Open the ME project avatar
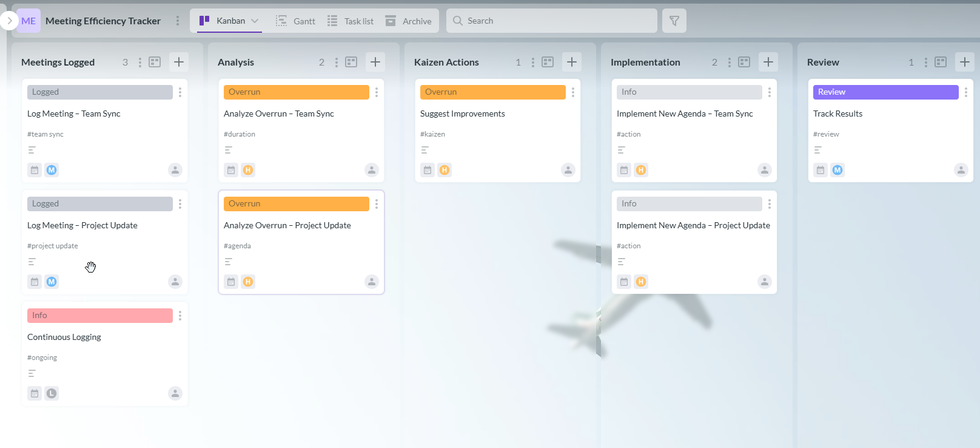 pyautogui.click(x=29, y=21)
